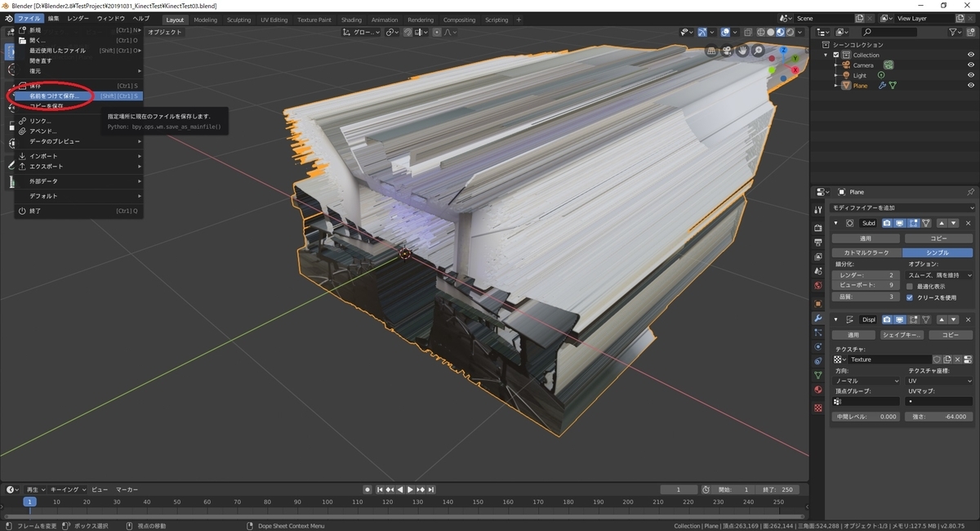
Task: Adjust the 強さ strength value field
Action: coord(939,417)
